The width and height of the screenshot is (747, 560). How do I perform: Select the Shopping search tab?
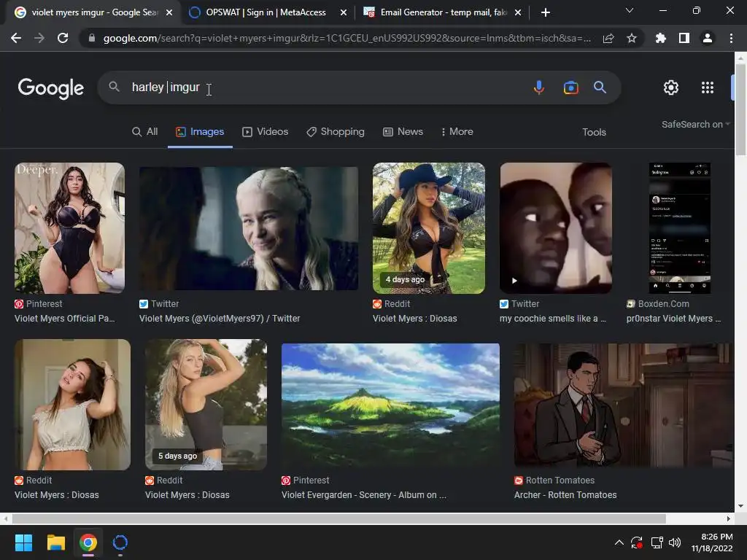pyautogui.click(x=336, y=132)
